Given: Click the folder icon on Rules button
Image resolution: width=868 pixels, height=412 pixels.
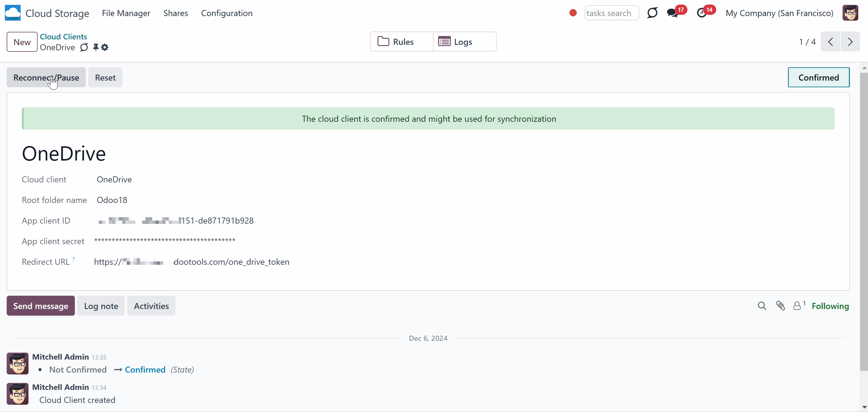Looking at the screenshot, I should (383, 42).
